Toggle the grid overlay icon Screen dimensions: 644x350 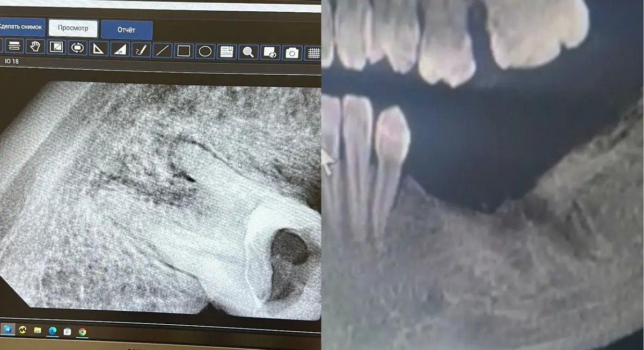pyautogui.click(x=313, y=53)
